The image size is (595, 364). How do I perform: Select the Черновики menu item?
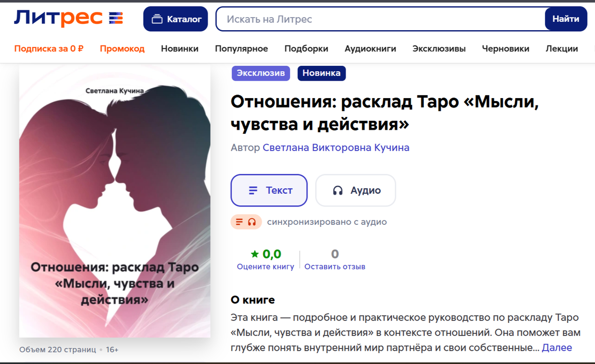pyautogui.click(x=505, y=49)
